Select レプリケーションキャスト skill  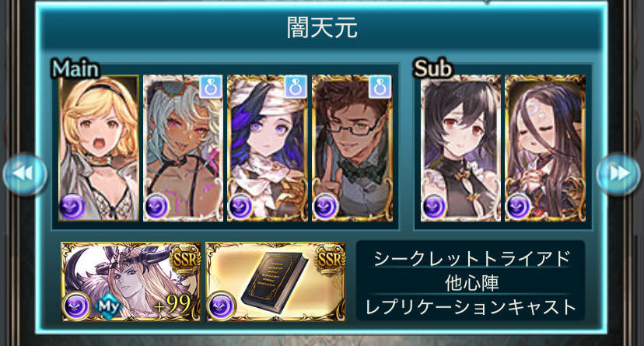[471, 306]
